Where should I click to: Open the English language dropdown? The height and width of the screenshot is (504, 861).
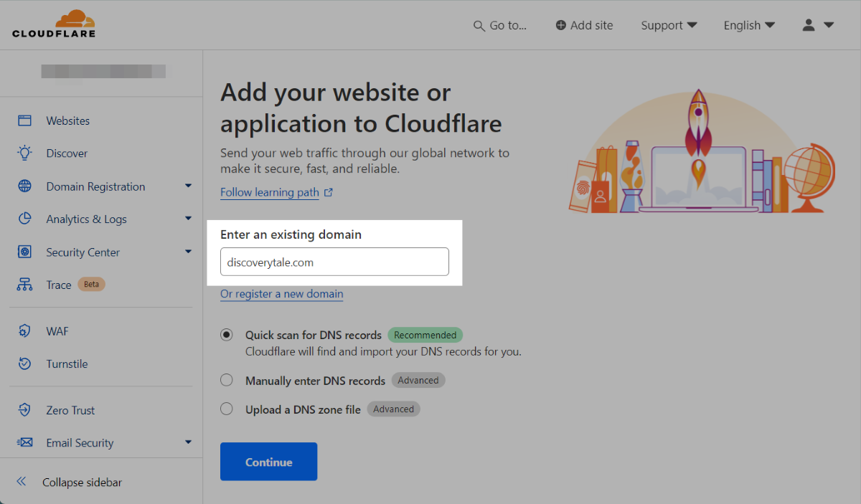749,25
